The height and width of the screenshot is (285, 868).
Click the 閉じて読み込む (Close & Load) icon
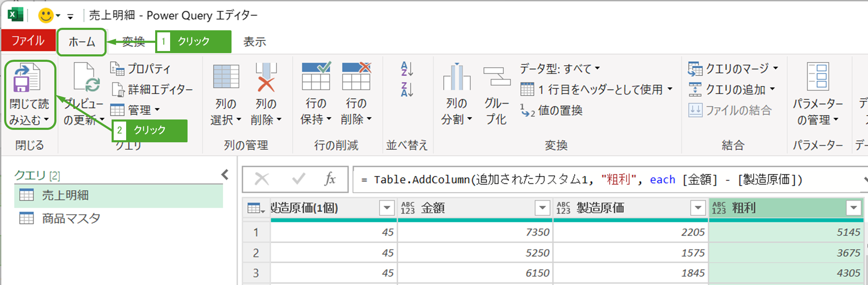27,79
